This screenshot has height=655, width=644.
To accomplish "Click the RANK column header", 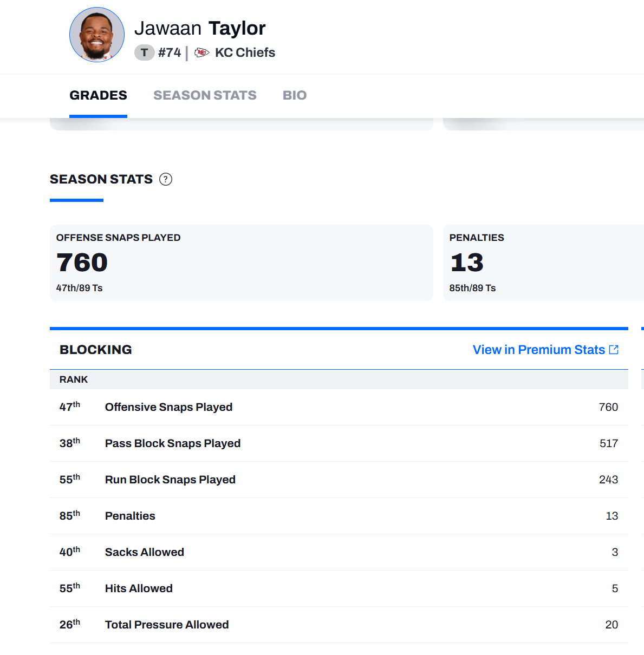I will click(x=74, y=379).
